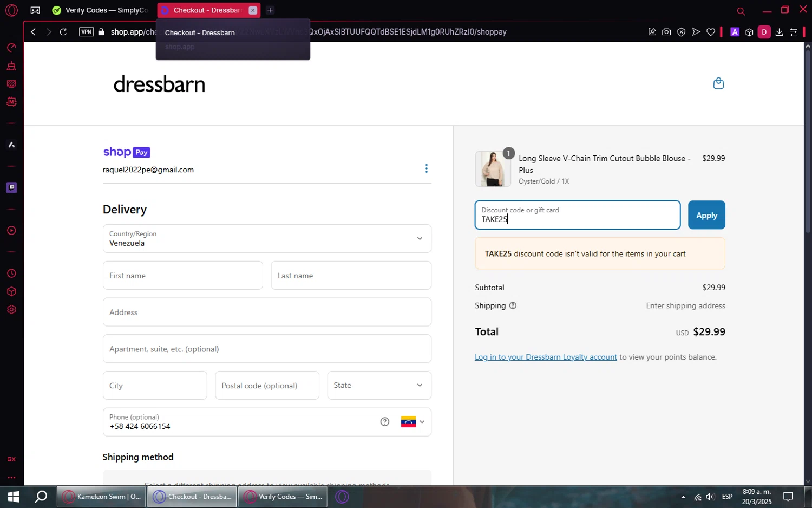This screenshot has height=508, width=812.
Task: Open GX Cleaner broom icon in sidebar
Action: [x=11, y=66]
